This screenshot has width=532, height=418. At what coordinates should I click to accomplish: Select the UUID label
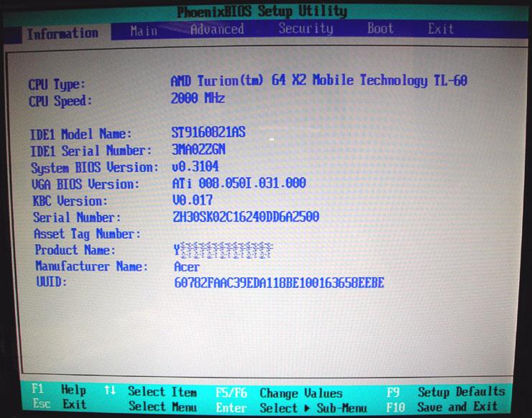52,281
